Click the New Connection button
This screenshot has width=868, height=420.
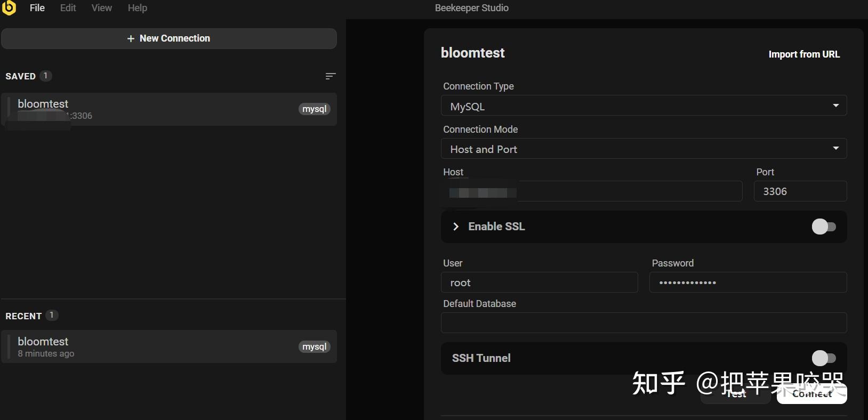pyautogui.click(x=169, y=38)
